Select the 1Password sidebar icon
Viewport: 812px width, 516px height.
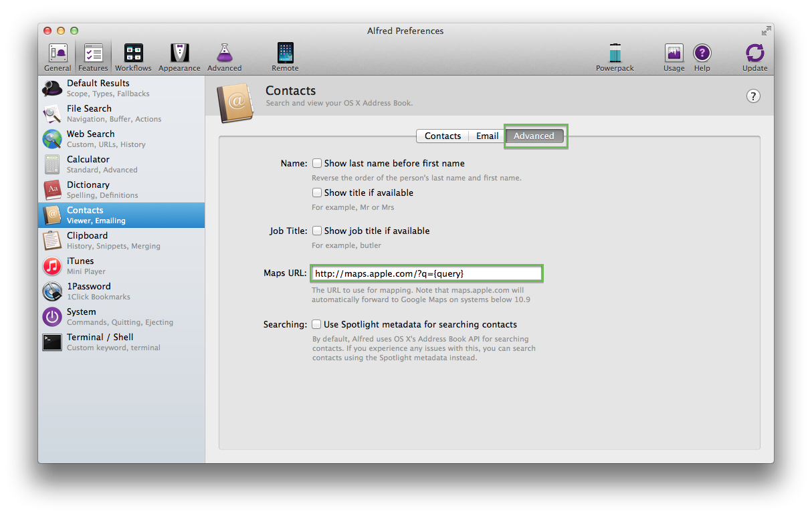tap(53, 291)
